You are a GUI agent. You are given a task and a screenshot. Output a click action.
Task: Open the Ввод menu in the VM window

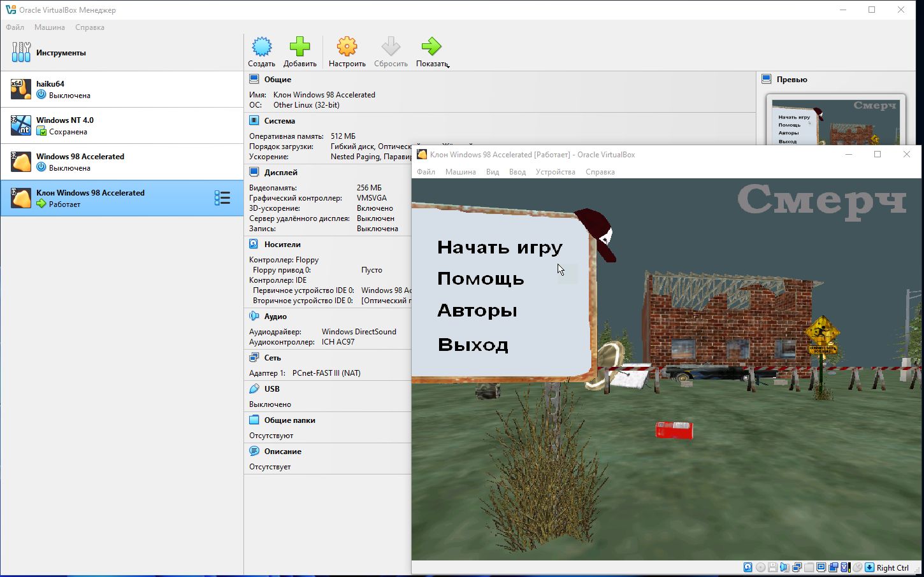517,172
